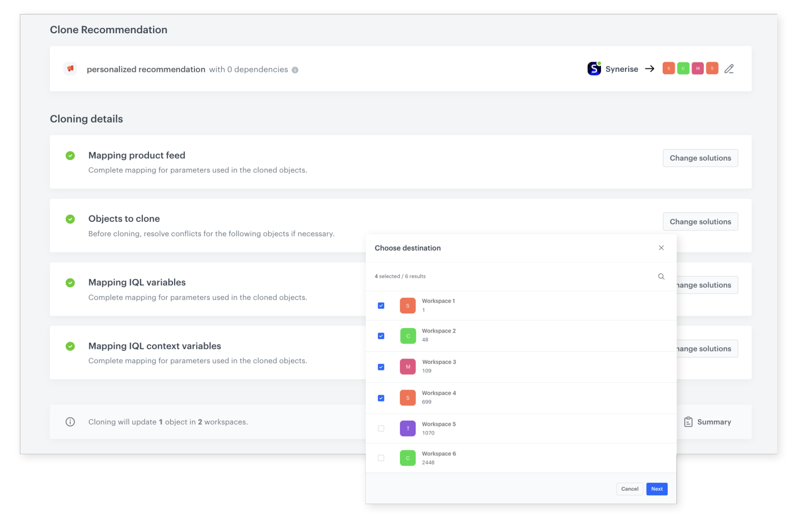This screenshot has width=797, height=532.
Task: Click the pink M avatar for Workspace 3
Action: pyautogui.click(x=408, y=367)
